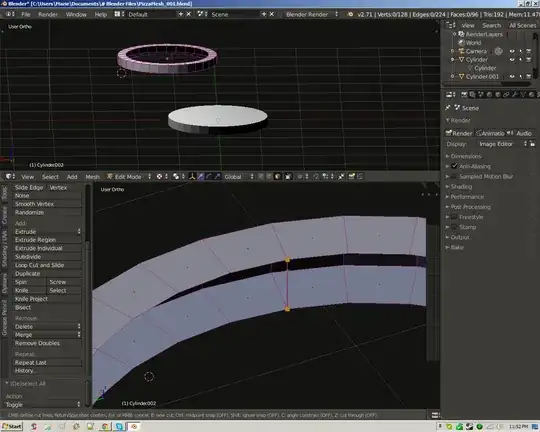The width and height of the screenshot is (540, 432).
Task: Click the Scene name field in header
Action: pyautogui.click(x=235, y=14)
